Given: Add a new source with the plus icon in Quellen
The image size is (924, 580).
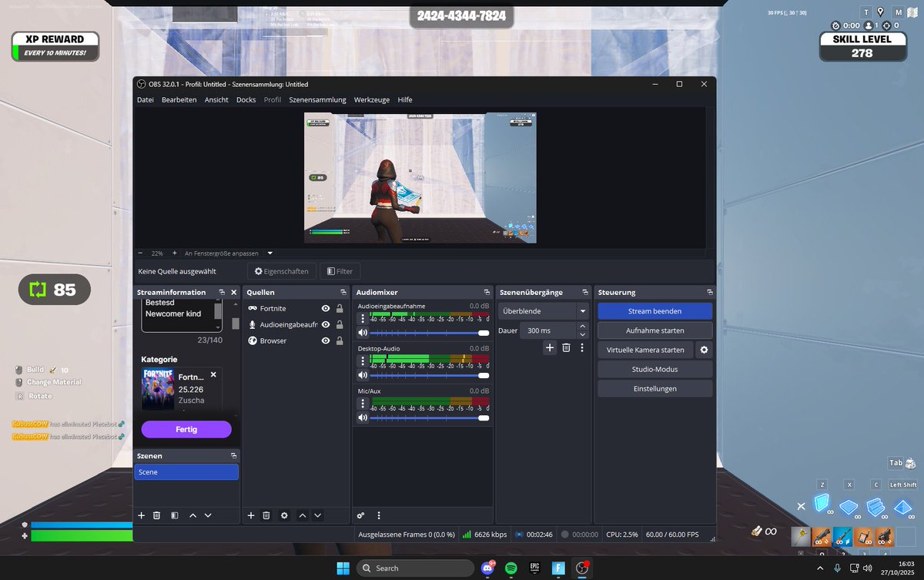Looking at the screenshot, I should [x=251, y=515].
